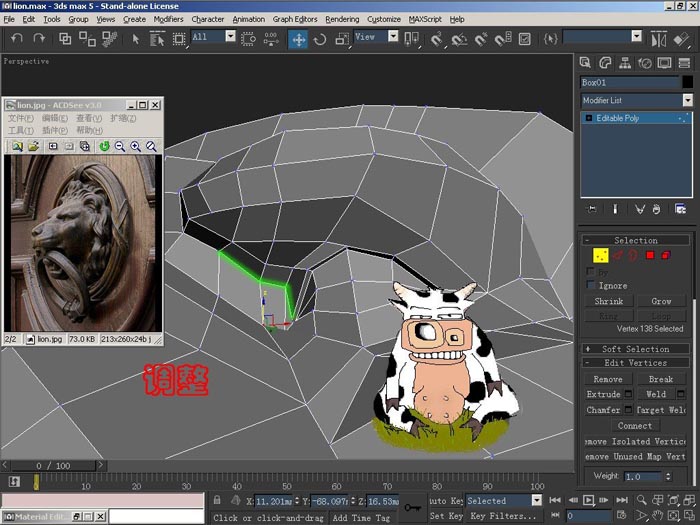Click Pan hand viewport navigation icon

[x=658, y=516]
